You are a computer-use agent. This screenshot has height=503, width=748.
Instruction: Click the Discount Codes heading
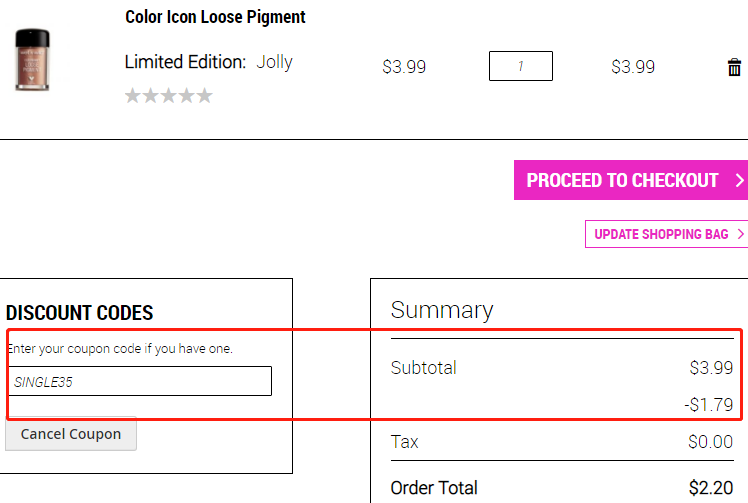point(79,313)
